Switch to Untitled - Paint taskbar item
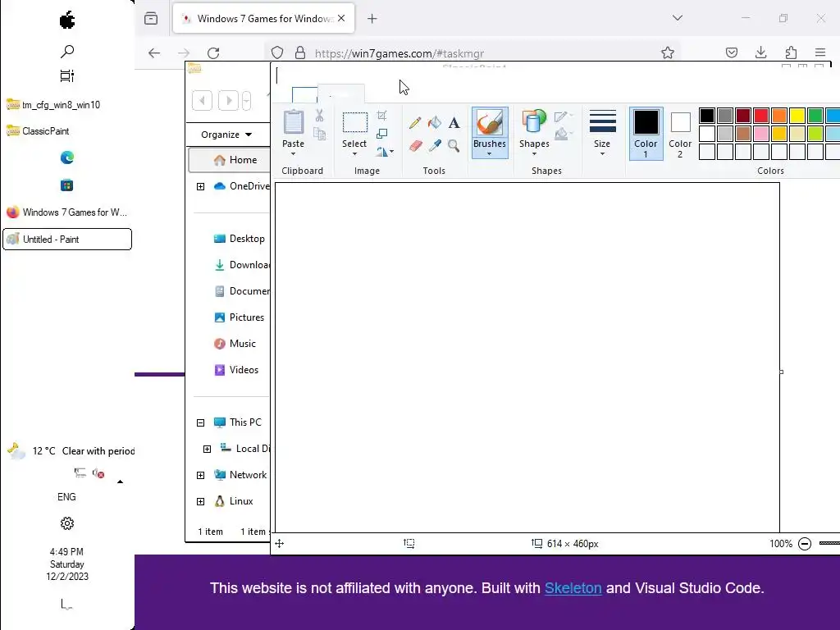840x630 pixels. (x=67, y=239)
